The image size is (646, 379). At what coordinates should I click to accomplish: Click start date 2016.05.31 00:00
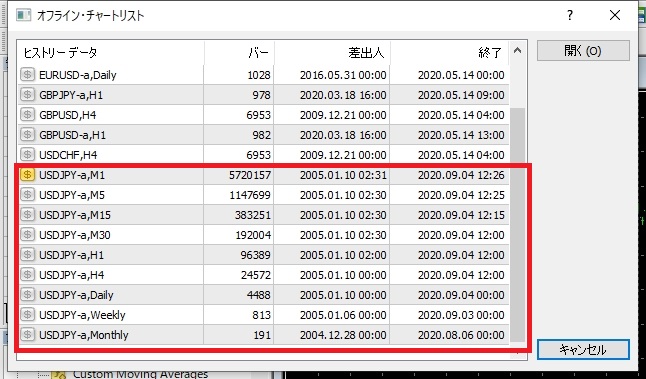[x=343, y=75]
